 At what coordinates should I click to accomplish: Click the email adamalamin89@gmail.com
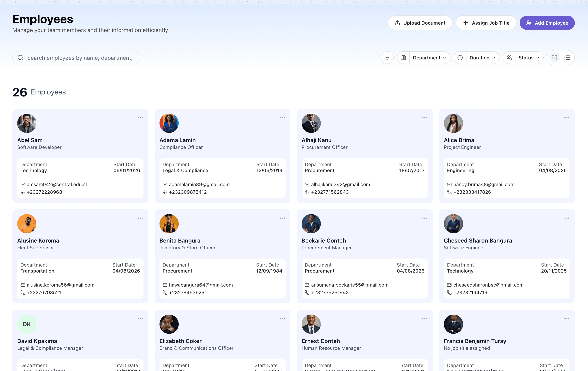[x=199, y=185]
